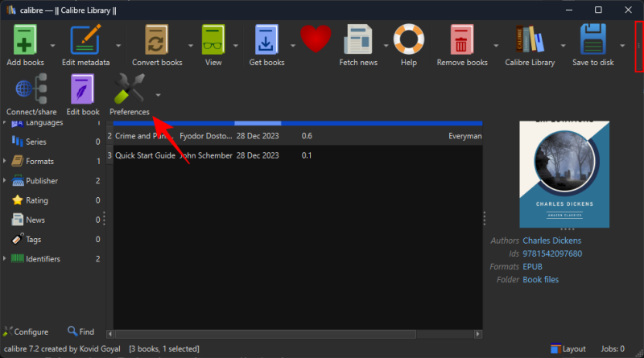This screenshot has width=644, height=358.
Task: Click Save to disk icon
Action: pyautogui.click(x=593, y=39)
